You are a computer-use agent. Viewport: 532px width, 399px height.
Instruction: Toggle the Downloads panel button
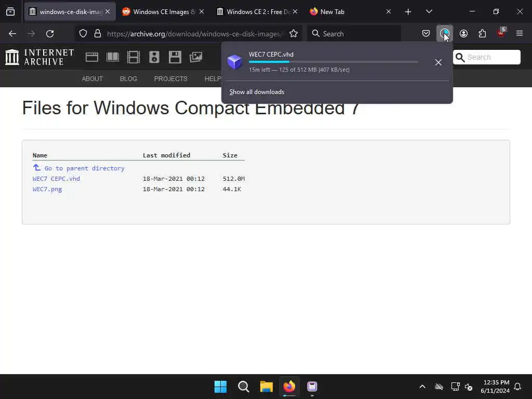click(445, 34)
